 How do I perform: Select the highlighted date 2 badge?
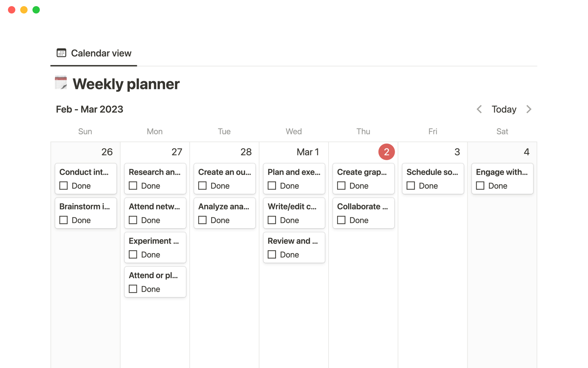click(x=386, y=152)
